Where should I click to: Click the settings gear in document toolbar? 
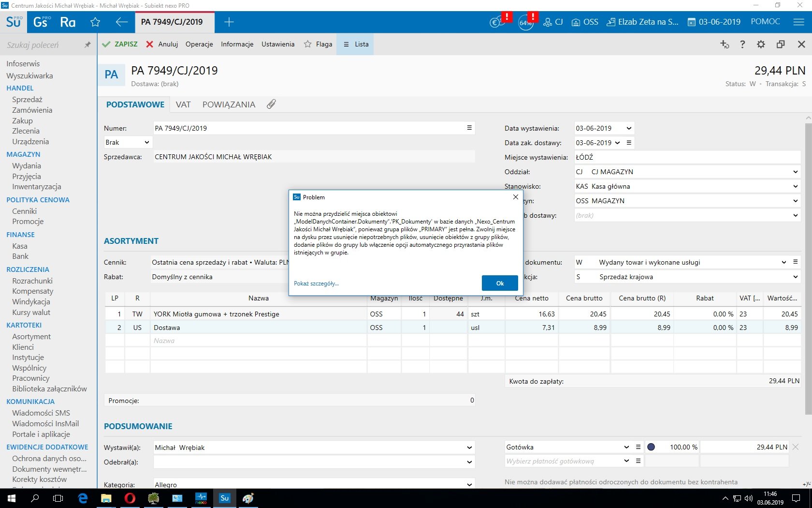(x=761, y=44)
